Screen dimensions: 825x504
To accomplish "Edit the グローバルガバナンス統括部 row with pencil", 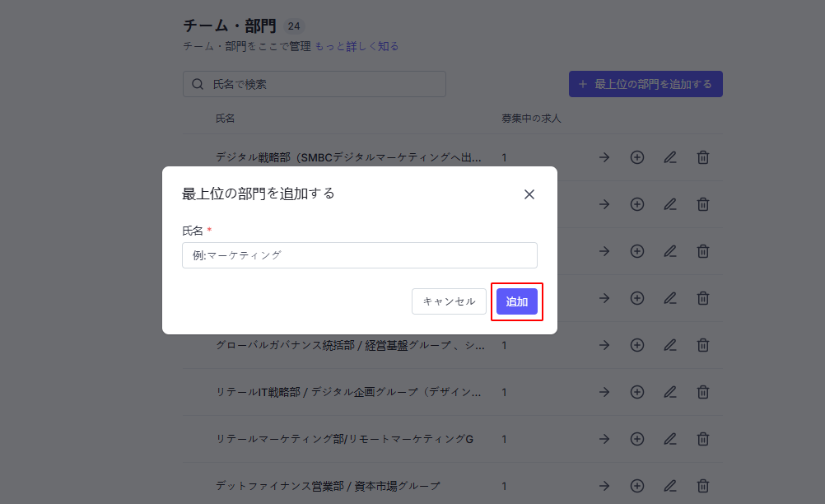I will (669, 345).
